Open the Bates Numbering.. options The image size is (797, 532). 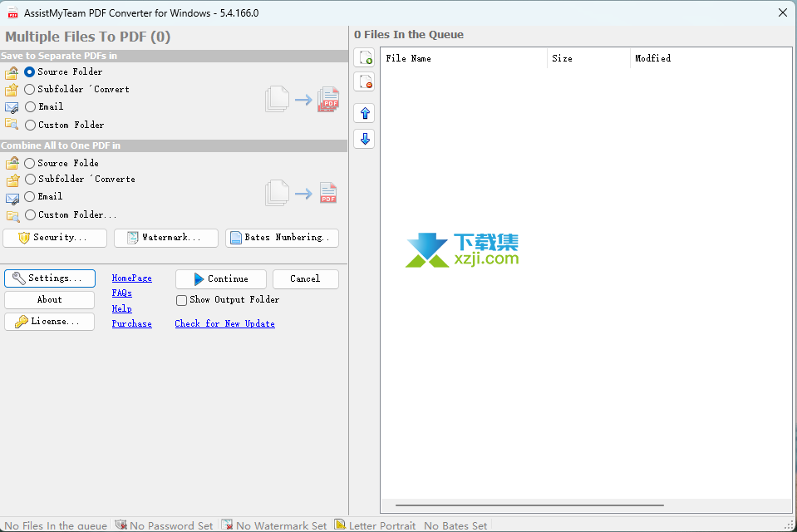(x=282, y=238)
